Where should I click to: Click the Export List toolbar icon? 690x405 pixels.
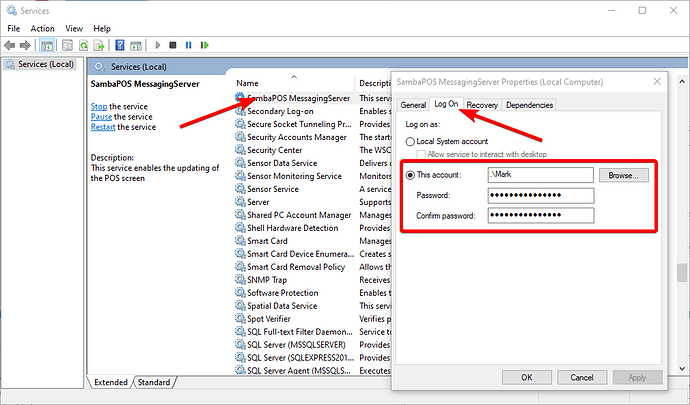tap(99, 45)
